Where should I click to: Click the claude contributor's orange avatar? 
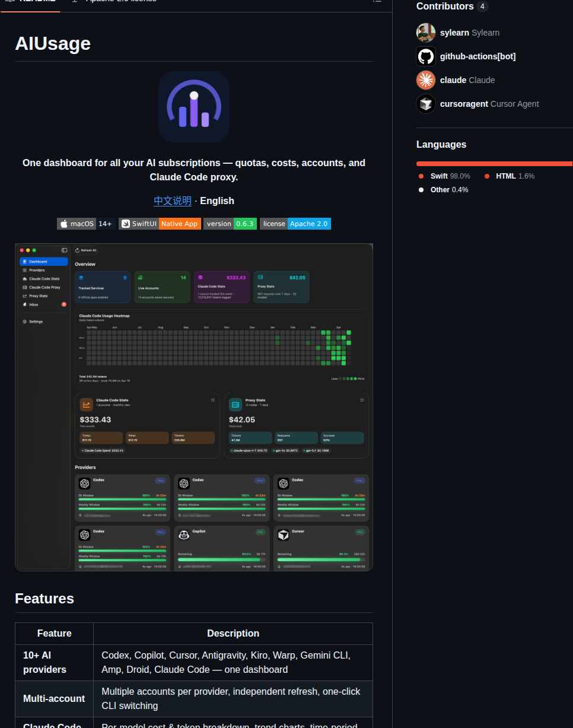[x=426, y=80]
